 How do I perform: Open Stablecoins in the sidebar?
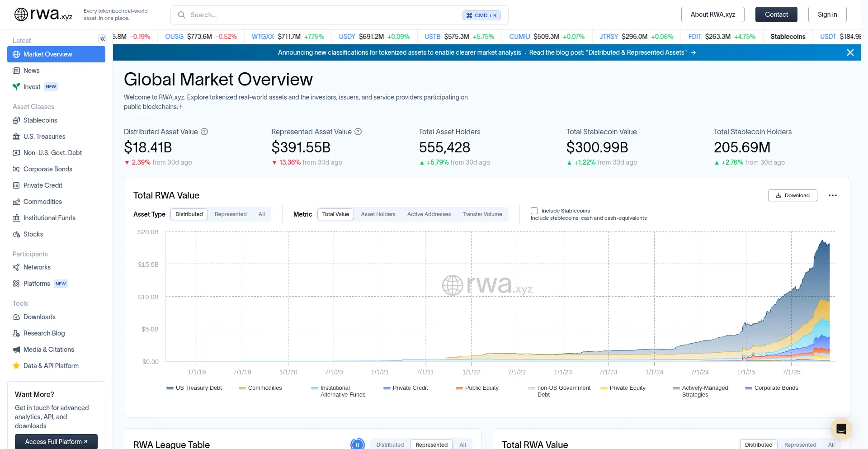point(40,120)
